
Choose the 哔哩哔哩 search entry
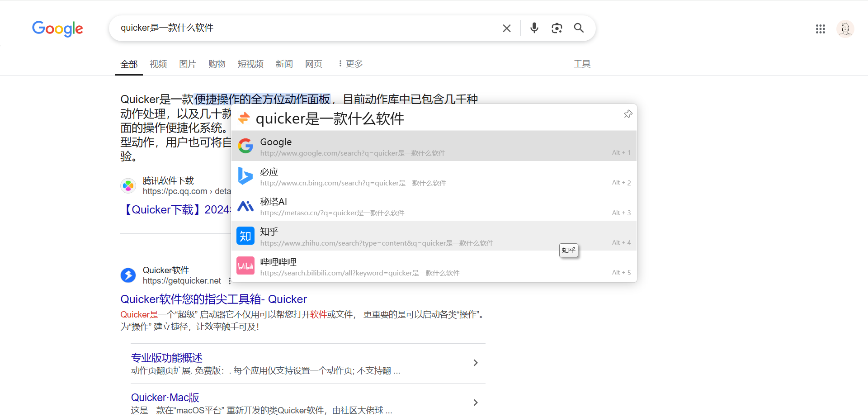(434, 266)
